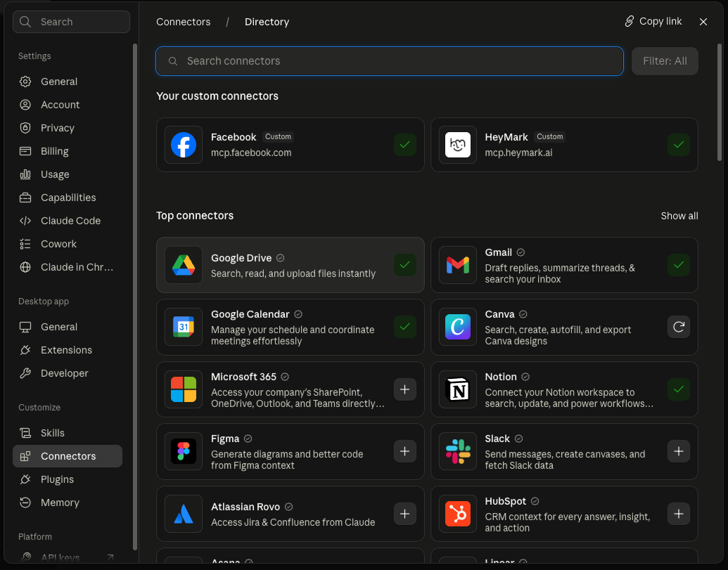
Task: Click the Gmail logo icon
Action: point(457,265)
